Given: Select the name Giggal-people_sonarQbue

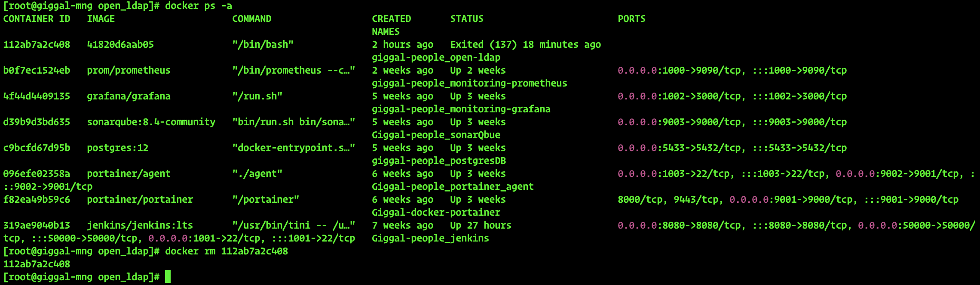Looking at the screenshot, I should 436,135.
